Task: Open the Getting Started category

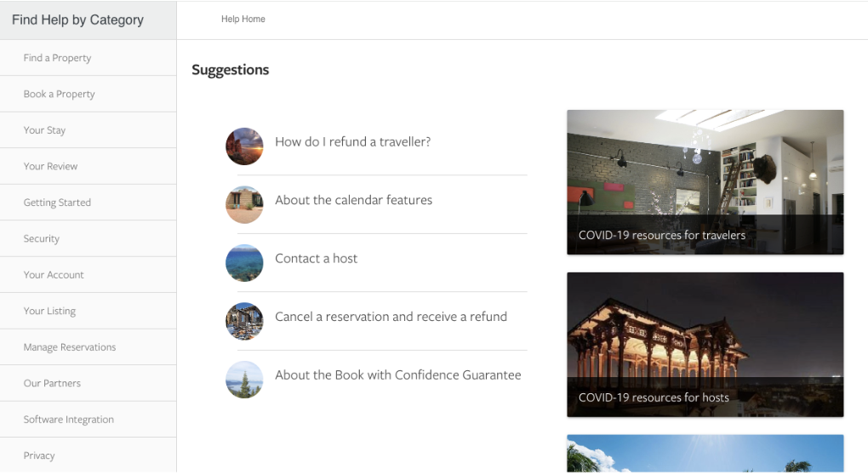Action: (x=57, y=203)
